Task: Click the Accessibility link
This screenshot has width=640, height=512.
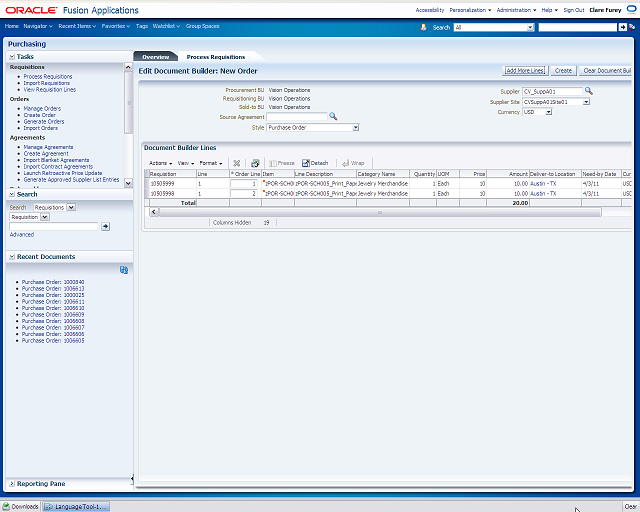Action: [x=430, y=10]
